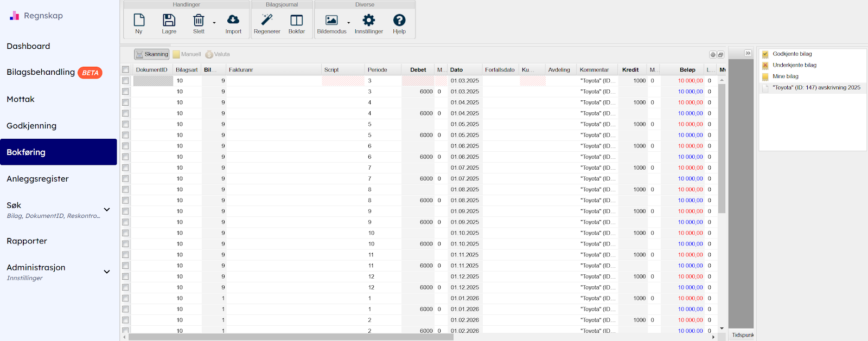Toggle the select-all checkbox in grid header
The height and width of the screenshot is (341, 868).
click(126, 69)
